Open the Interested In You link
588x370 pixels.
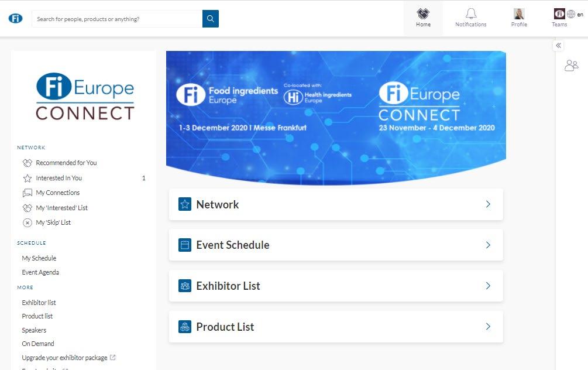pos(59,178)
